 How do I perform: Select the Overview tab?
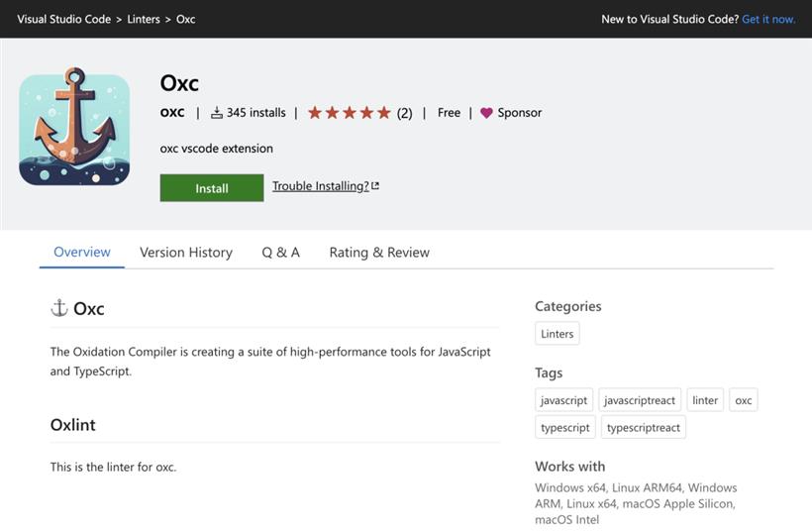(x=82, y=252)
